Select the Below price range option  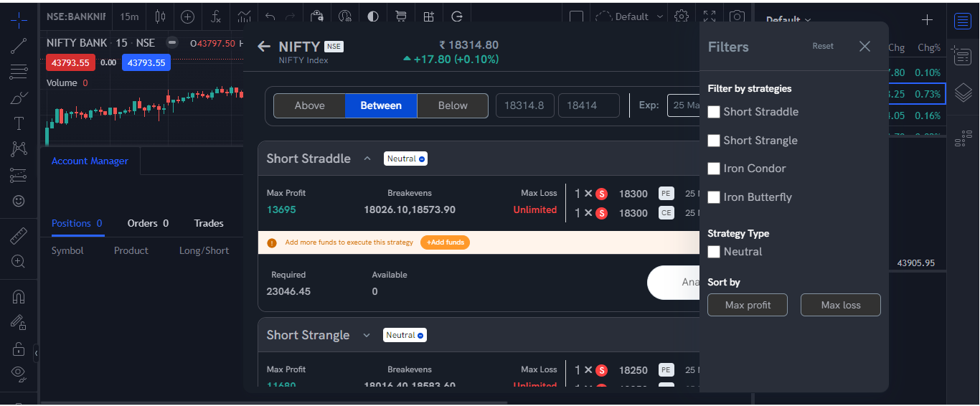point(453,105)
